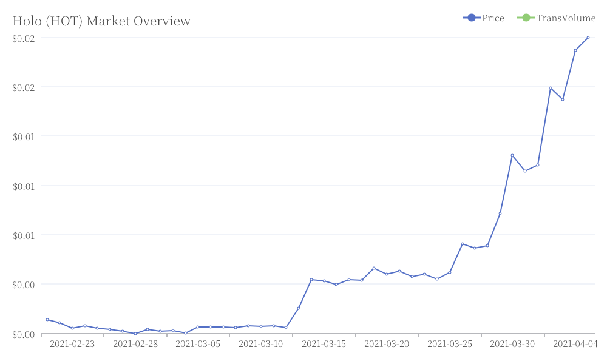Toggle the Price series in legend
Viewport: 607px width, 364px height.
pyautogui.click(x=484, y=18)
